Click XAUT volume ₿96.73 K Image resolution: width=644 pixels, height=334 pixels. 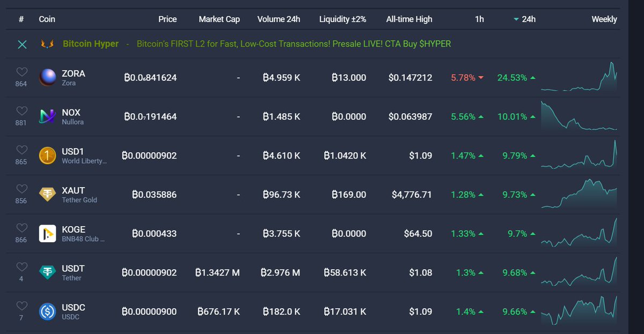tap(281, 195)
